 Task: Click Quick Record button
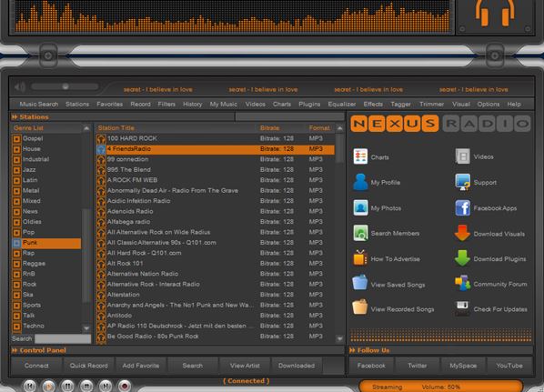pos(88,366)
